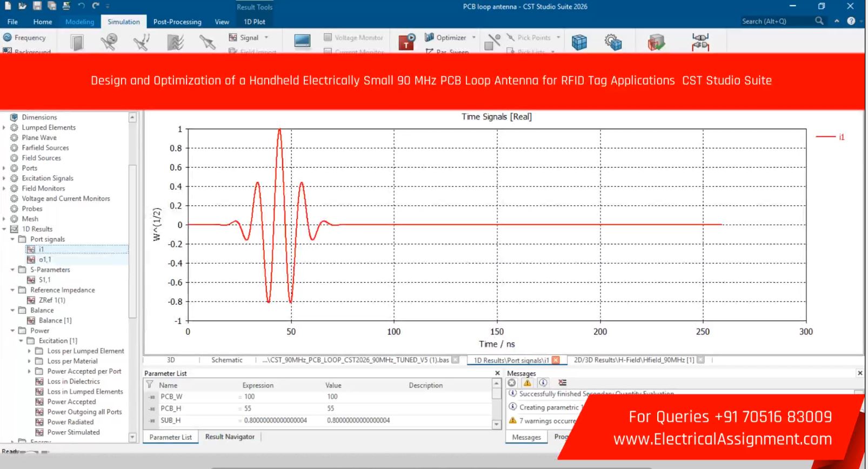Close the 1D Results Port signals tab
868x469 pixels.
tap(556, 360)
